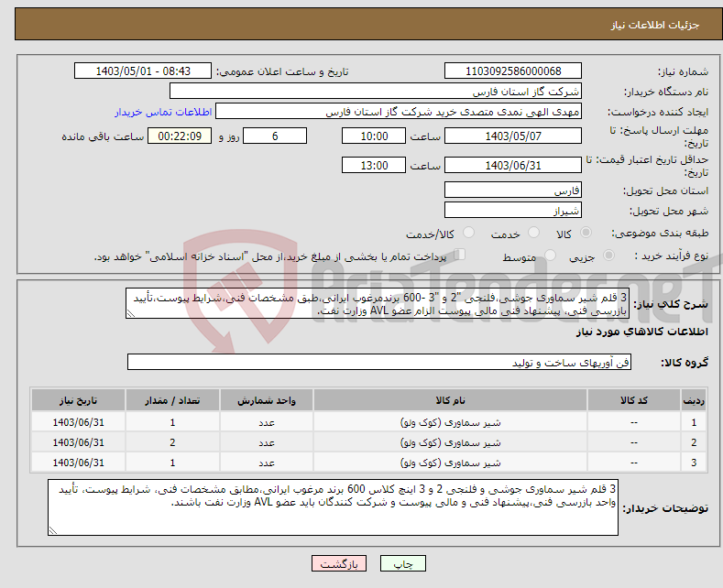Toggle the اسناد خزانه اسلامی payment checkbox
This screenshot has height=588, width=723.
pyautogui.click(x=460, y=255)
